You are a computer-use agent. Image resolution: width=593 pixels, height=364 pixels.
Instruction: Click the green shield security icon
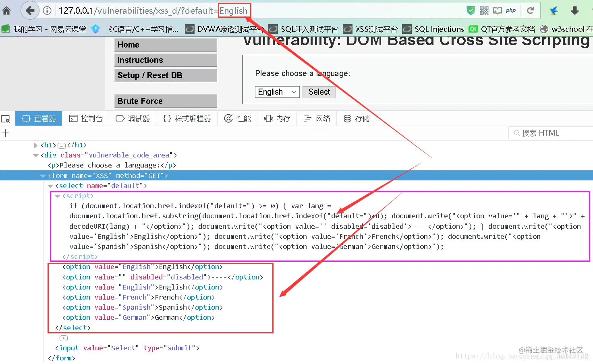[471, 11]
